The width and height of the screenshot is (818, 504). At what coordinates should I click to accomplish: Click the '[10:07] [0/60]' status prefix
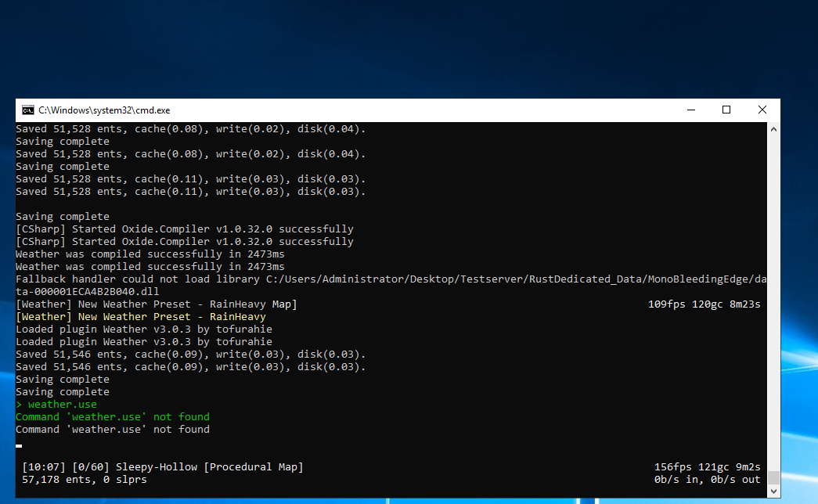tap(66, 467)
